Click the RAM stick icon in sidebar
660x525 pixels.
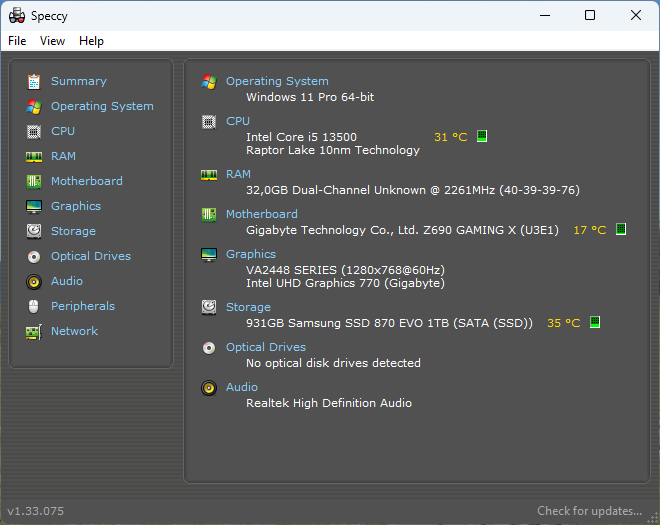point(34,157)
